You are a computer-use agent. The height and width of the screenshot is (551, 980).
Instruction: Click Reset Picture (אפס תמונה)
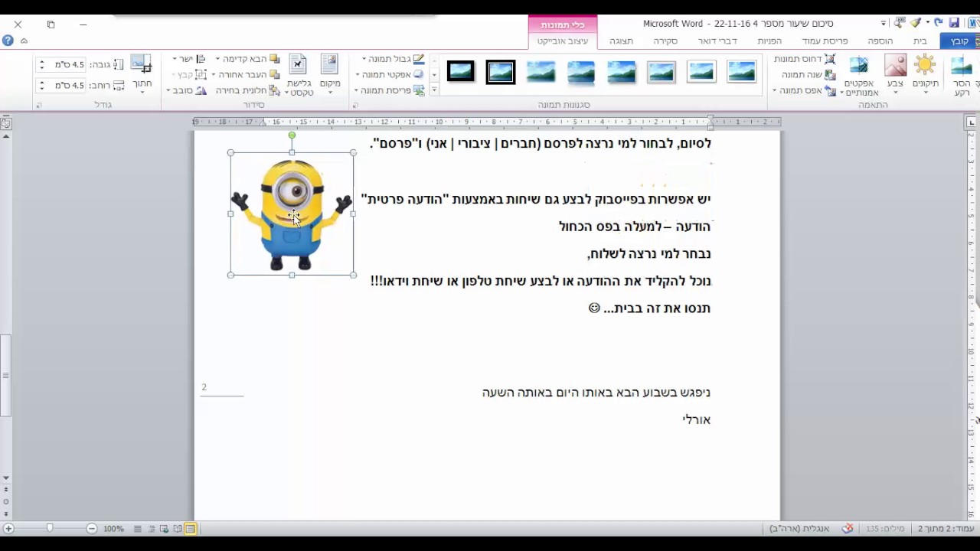click(804, 90)
